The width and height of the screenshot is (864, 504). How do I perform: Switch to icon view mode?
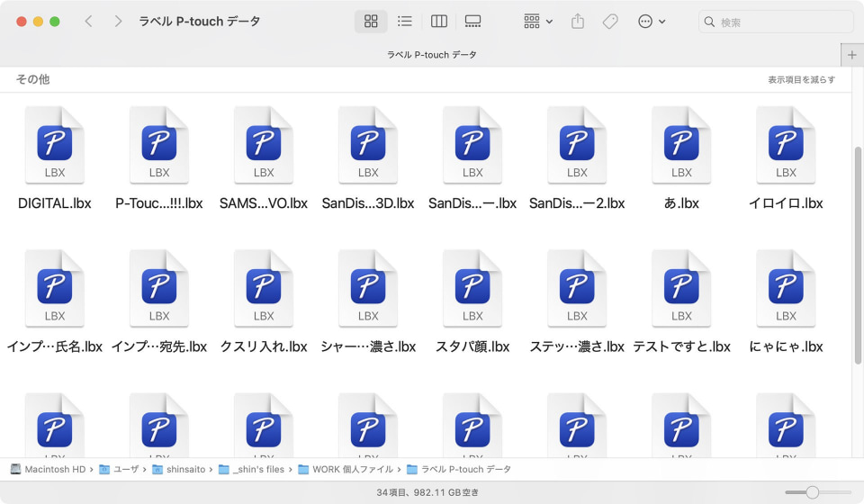pyautogui.click(x=371, y=22)
